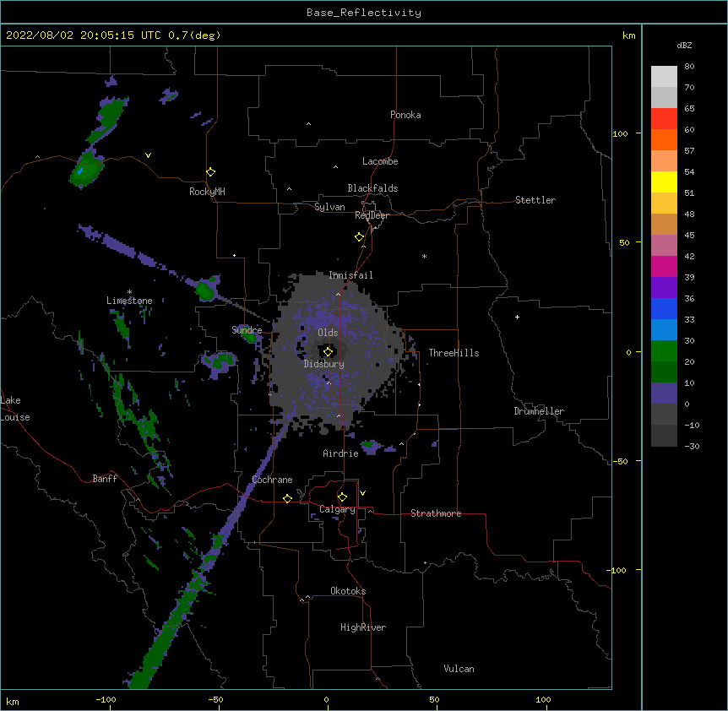The image size is (728, 711).
Task: Click the yellow marker south of Cochrane
Action: click(287, 498)
